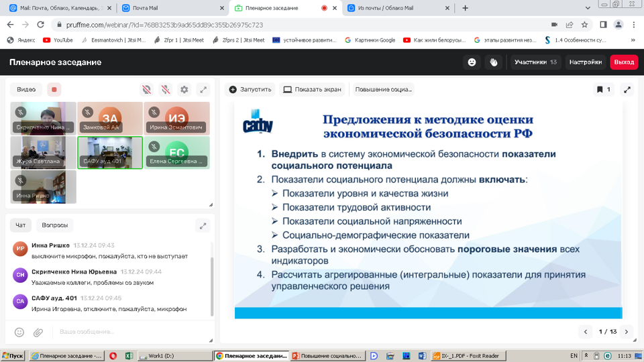Image resolution: width=644 pixels, height=362 pixels.
Task: Go to next slide with right chevron
Action: point(627,332)
